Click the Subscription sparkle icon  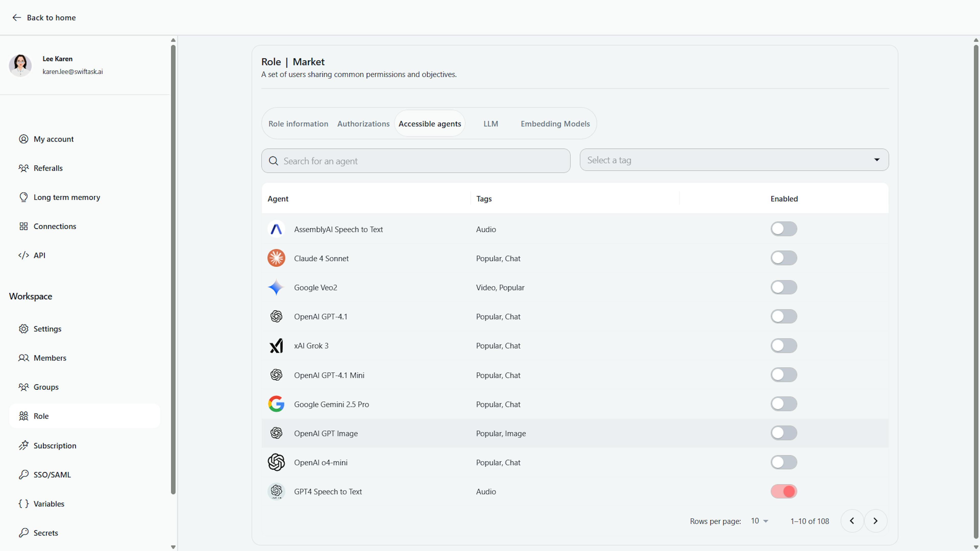[x=23, y=445]
